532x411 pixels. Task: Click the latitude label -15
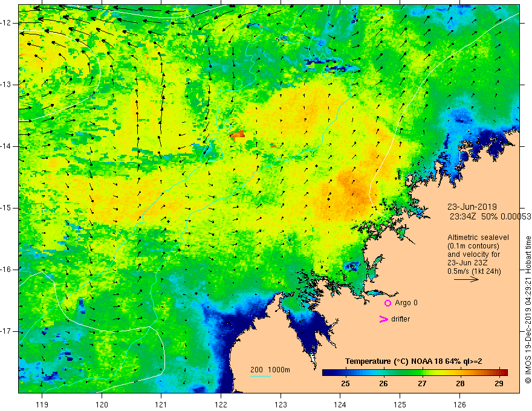[6, 208]
